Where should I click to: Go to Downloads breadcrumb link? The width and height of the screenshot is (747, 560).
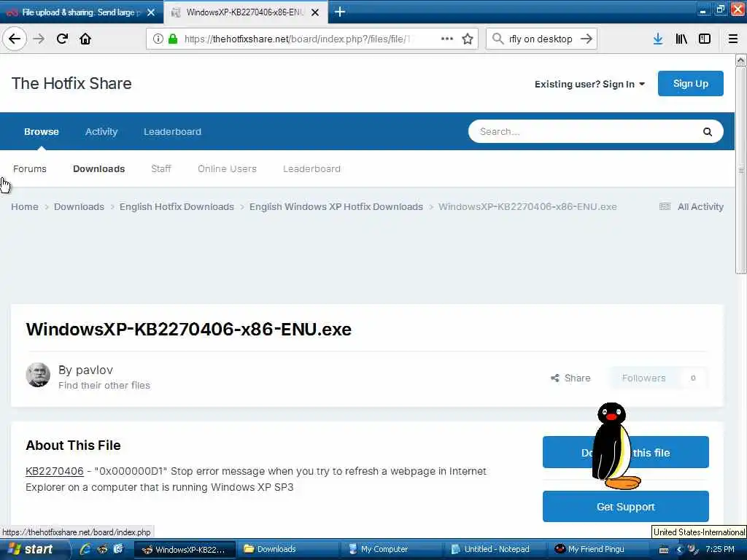point(79,206)
